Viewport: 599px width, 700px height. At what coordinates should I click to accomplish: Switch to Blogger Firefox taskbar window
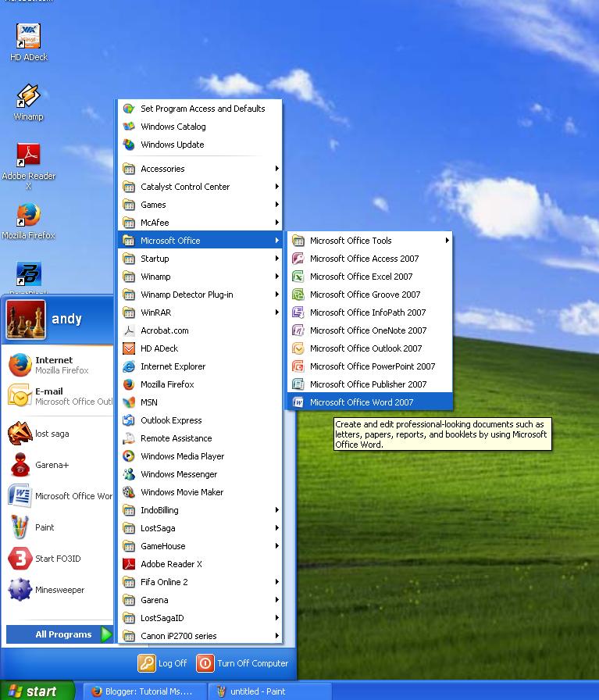click(144, 691)
